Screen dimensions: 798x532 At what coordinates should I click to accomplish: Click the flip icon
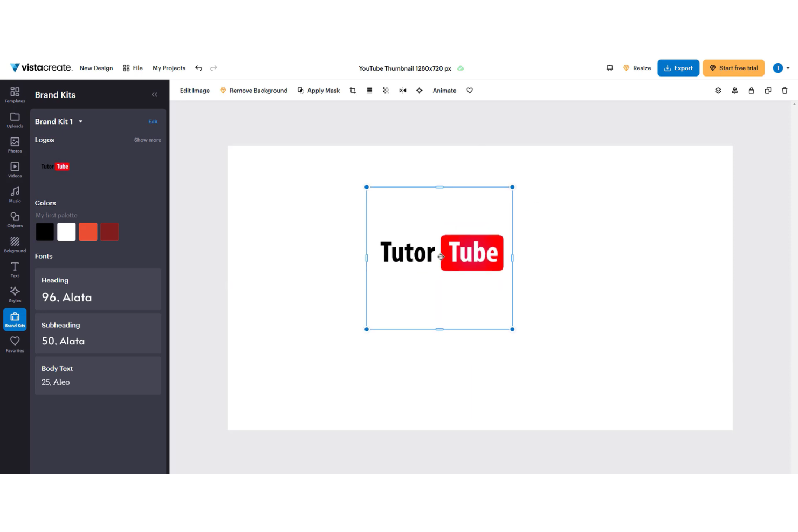pos(403,91)
